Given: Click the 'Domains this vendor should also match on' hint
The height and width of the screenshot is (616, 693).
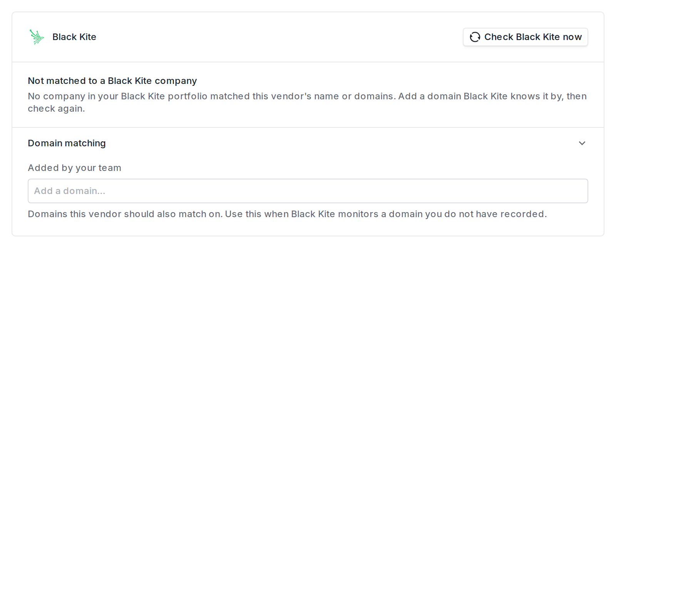Looking at the screenshot, I should point(287,214).
